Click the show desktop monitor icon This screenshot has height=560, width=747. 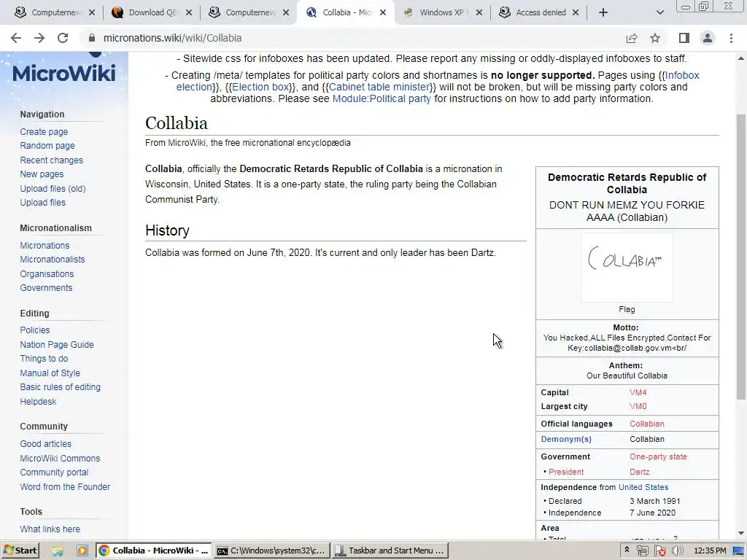point(738,551)
